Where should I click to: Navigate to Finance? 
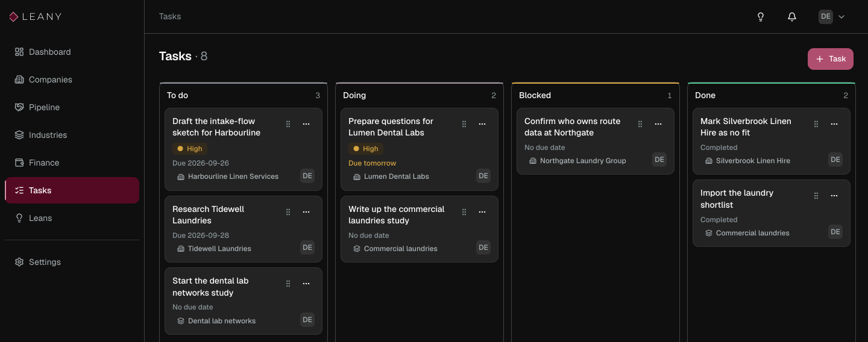pyautogui.click(x=72, y=163)
